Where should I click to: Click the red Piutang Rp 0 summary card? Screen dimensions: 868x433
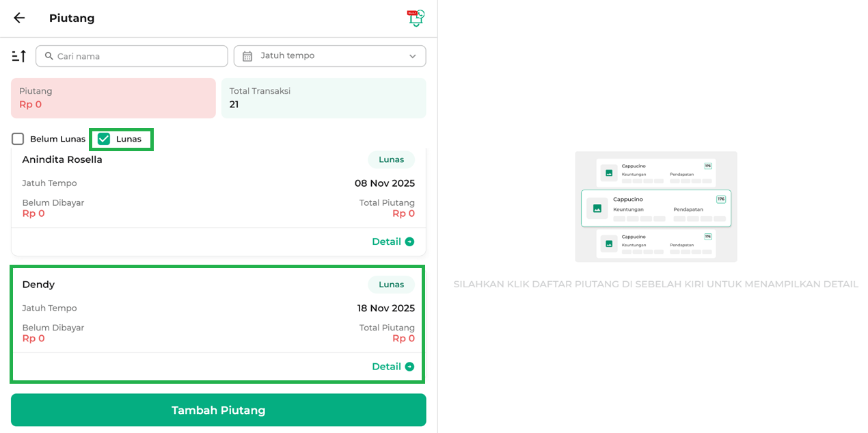tap(113, 98)
